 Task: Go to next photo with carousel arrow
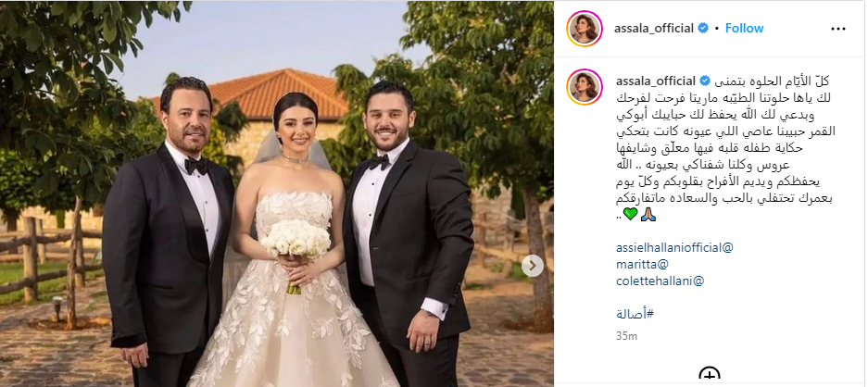click(532, 266)
